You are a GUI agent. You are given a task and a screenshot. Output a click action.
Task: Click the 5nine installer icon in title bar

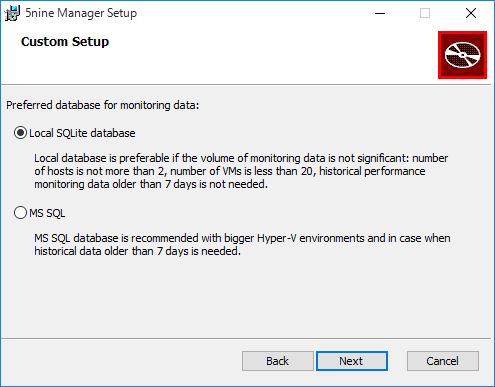click(x=12, y=13)
